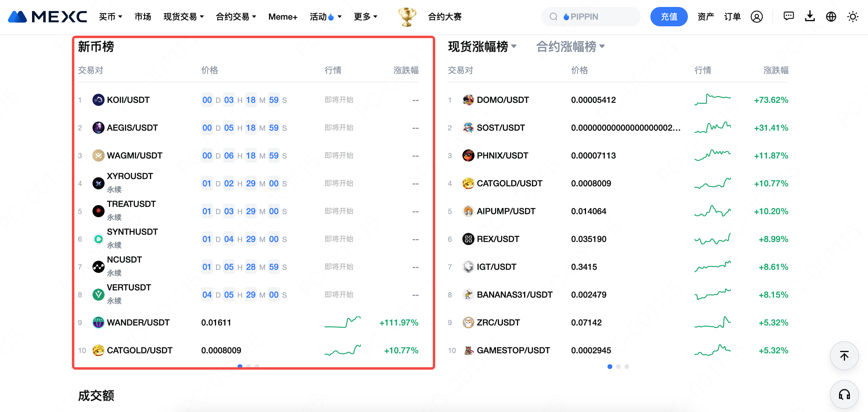Click the search magnifier icon
The width and height of the screenshot is (868, 412).
(553, 17)
